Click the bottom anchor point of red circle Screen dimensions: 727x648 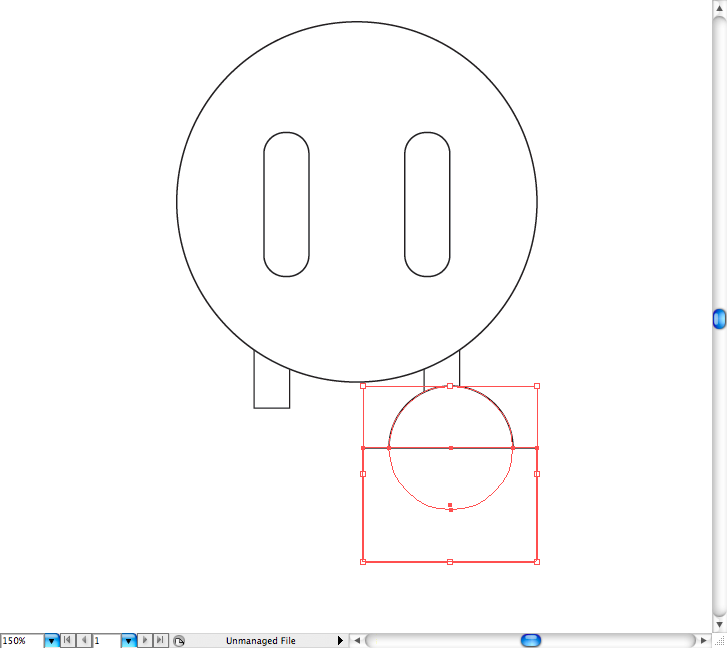pos(451,510)
